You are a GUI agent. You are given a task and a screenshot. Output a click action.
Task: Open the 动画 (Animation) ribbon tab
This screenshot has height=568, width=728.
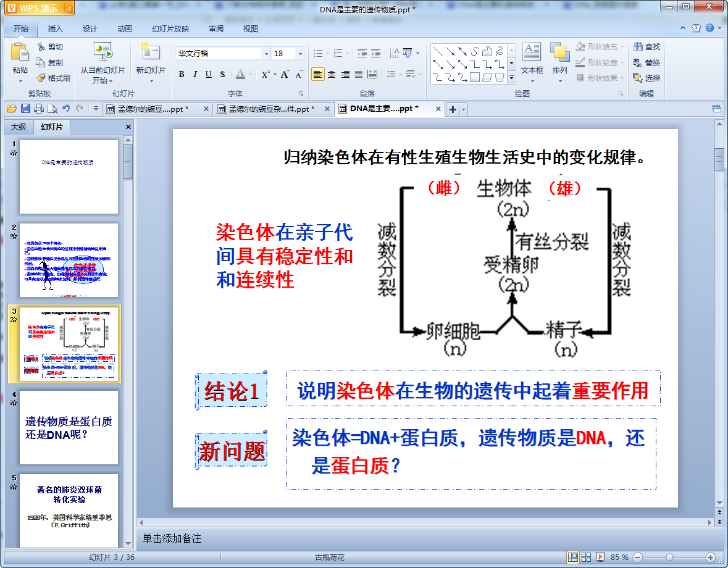click(x=125, y=29)
